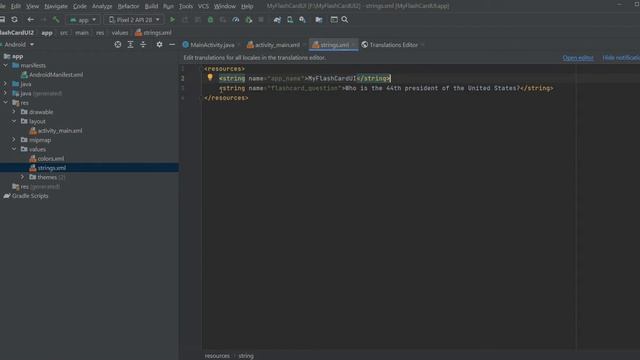Image resolution: width=640 pixels, height=360 pixels.
Task: Expand the drawable folder arrow
Action: [14, 112]
